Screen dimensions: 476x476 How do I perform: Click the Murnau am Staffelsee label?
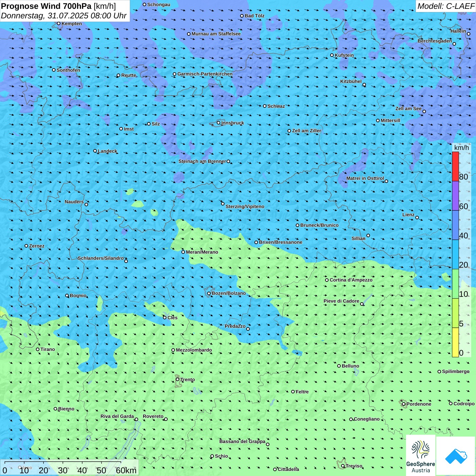[216, 34]
